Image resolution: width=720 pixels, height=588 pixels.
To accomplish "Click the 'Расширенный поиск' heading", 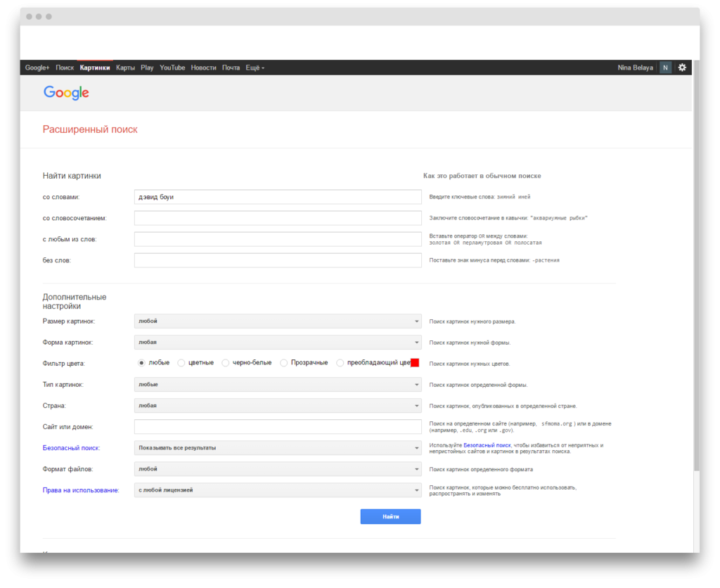I will coord(90,129).
